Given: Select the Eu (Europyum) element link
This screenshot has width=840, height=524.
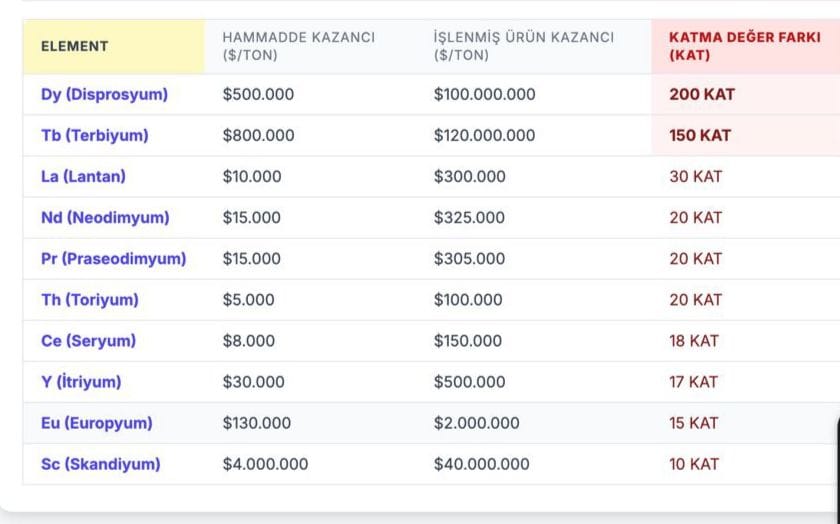Looking at the screenshot, I should [x=96, y=423].
